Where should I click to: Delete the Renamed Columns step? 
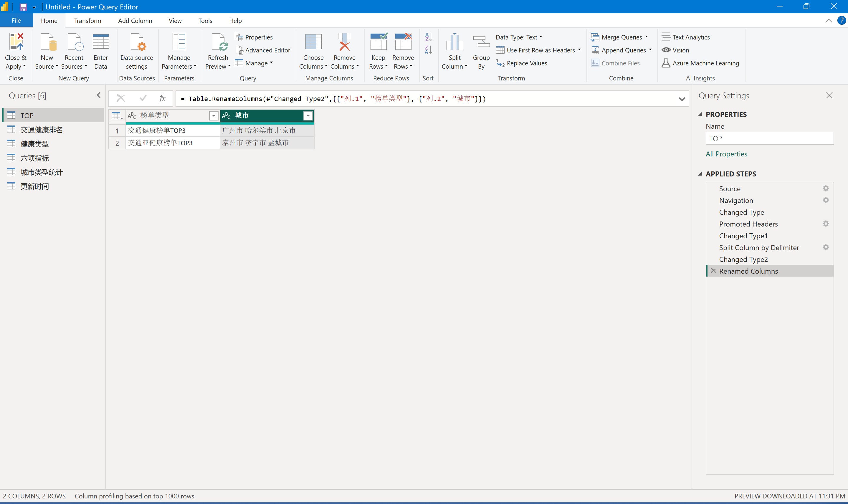[x=713, y=271]
